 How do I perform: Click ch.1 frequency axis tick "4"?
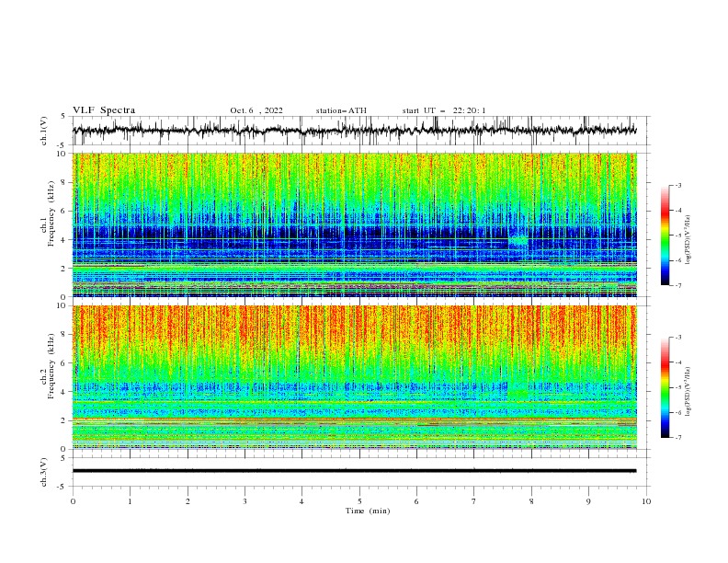click(x=63, y=240)
